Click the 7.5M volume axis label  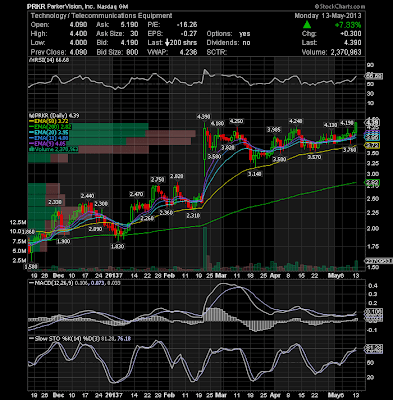click(20, 241)
